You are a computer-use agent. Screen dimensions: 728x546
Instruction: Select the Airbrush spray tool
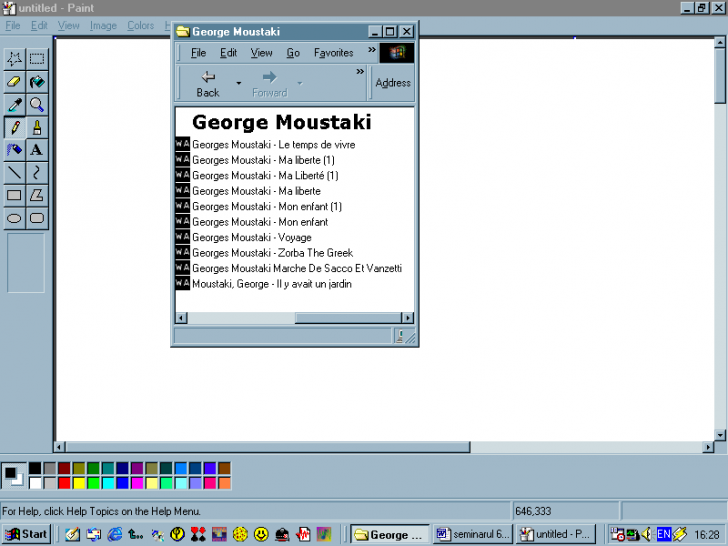click(14, 150)
